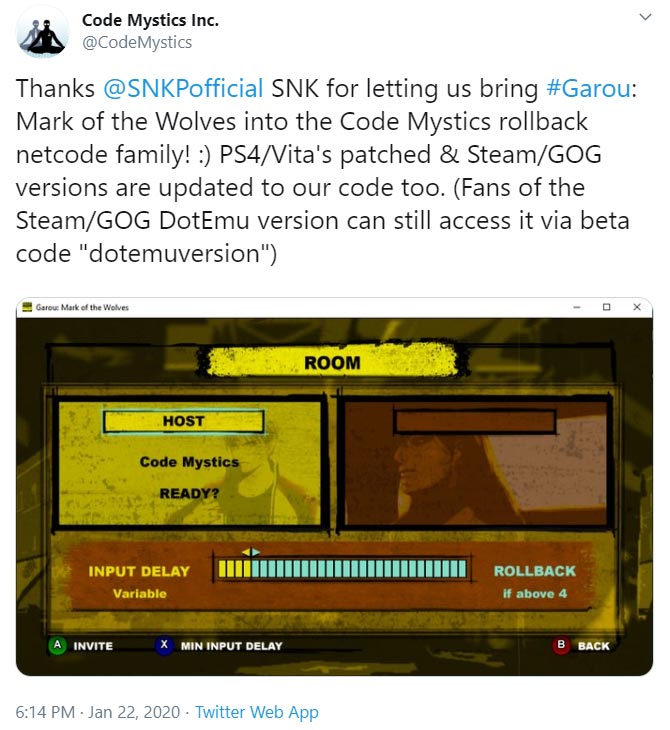Image resolution: width=670 pixels, height=730 pixels.
Task: Open the @SNKPofficial mention link
Action: click(183, 88)
